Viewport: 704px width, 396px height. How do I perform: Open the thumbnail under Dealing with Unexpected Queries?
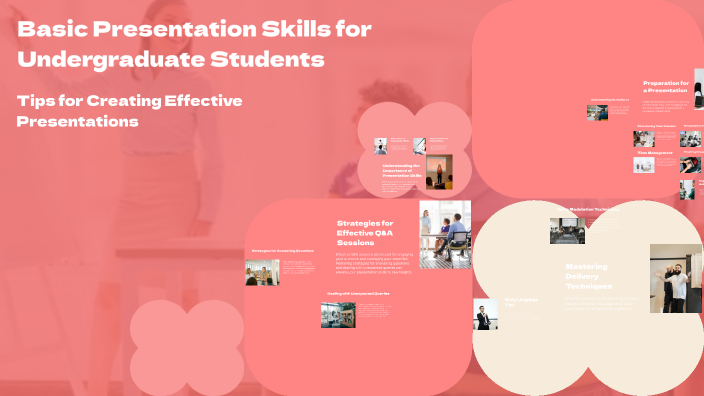[338, 315]
